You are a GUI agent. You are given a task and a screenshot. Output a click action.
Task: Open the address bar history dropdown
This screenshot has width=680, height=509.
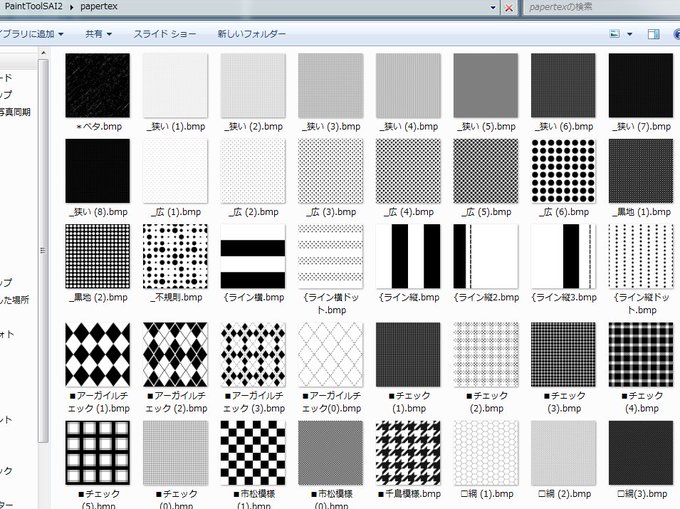click(493, 7)
